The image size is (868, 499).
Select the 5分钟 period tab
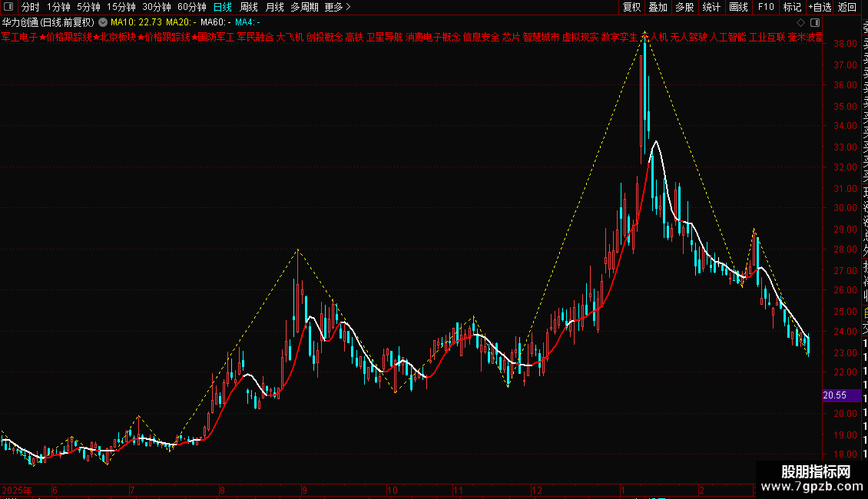click(88, 7)
